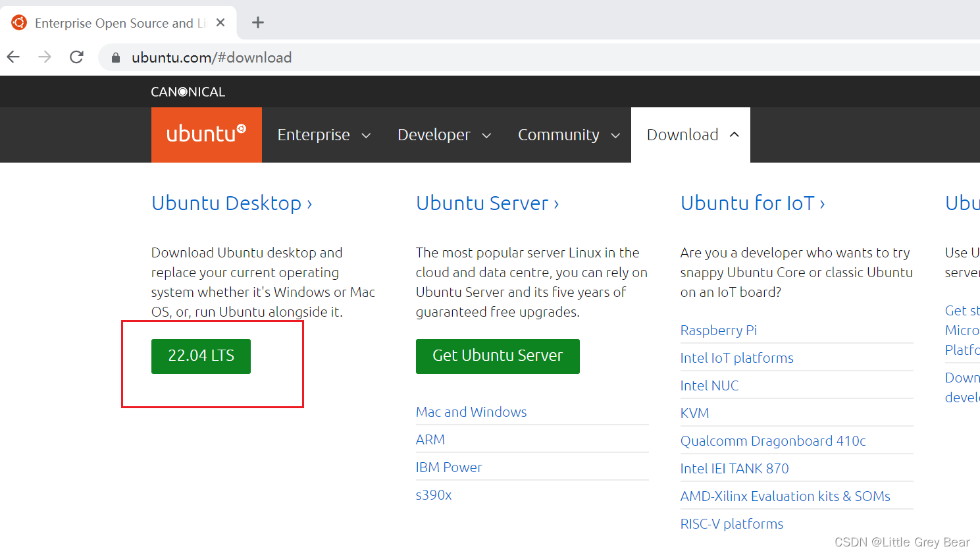
Task: Click the Ubuntu favicon on the tab
Action: (x=19, y=22)
